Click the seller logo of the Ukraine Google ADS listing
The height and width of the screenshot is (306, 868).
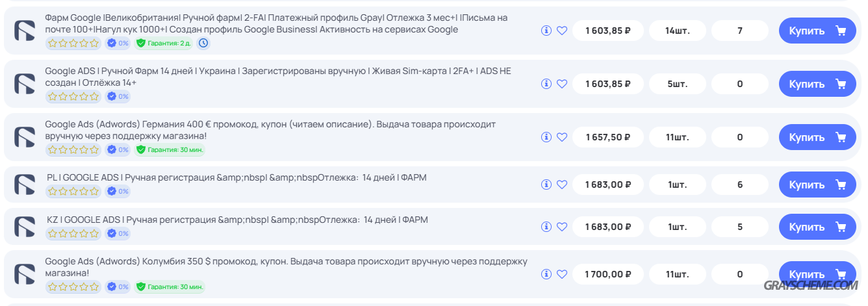tap(25, 84)
